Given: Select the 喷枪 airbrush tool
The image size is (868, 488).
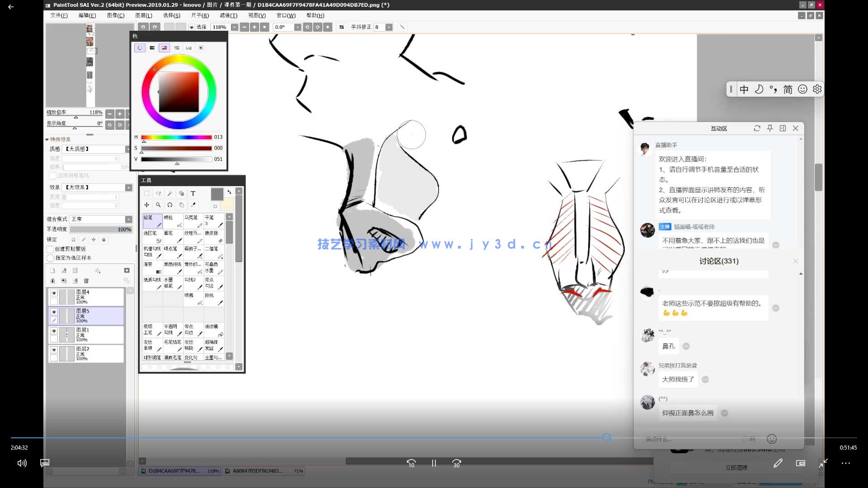Looking at the screenshot, I should click(173, 221).
